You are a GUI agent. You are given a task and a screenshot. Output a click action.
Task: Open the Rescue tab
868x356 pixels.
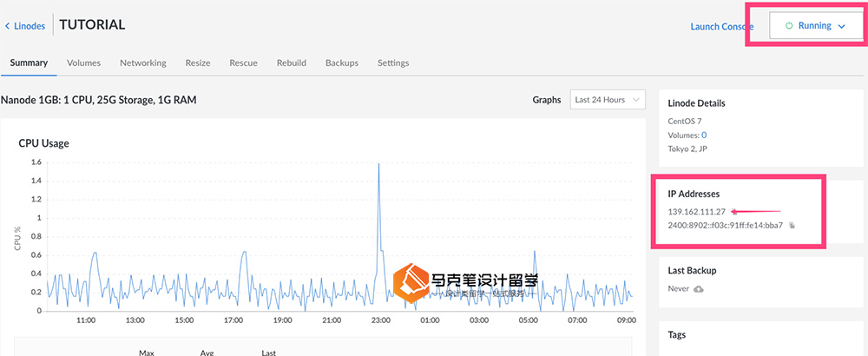(x=244, y=63)
